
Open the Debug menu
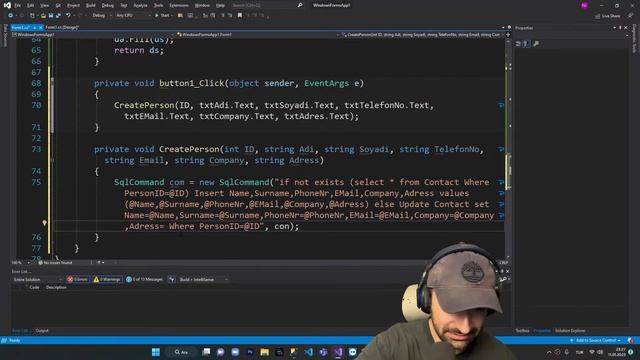click(108, 5)
